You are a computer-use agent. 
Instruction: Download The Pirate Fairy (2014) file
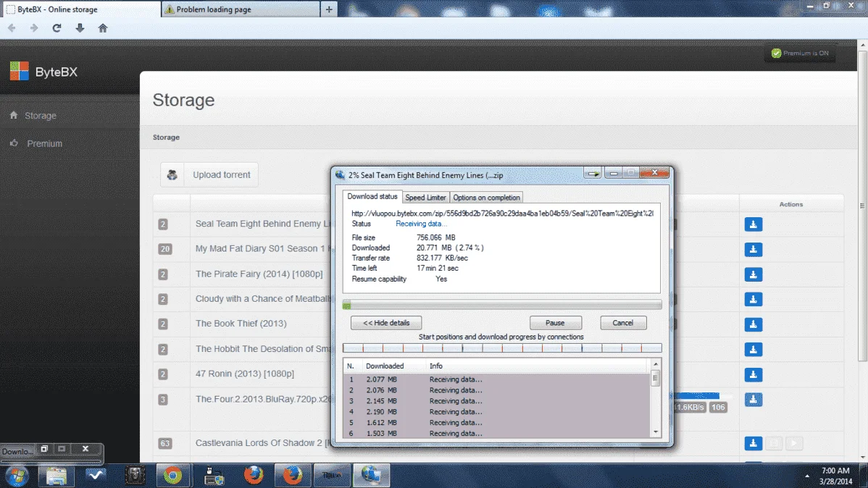[x=754, y=274]
